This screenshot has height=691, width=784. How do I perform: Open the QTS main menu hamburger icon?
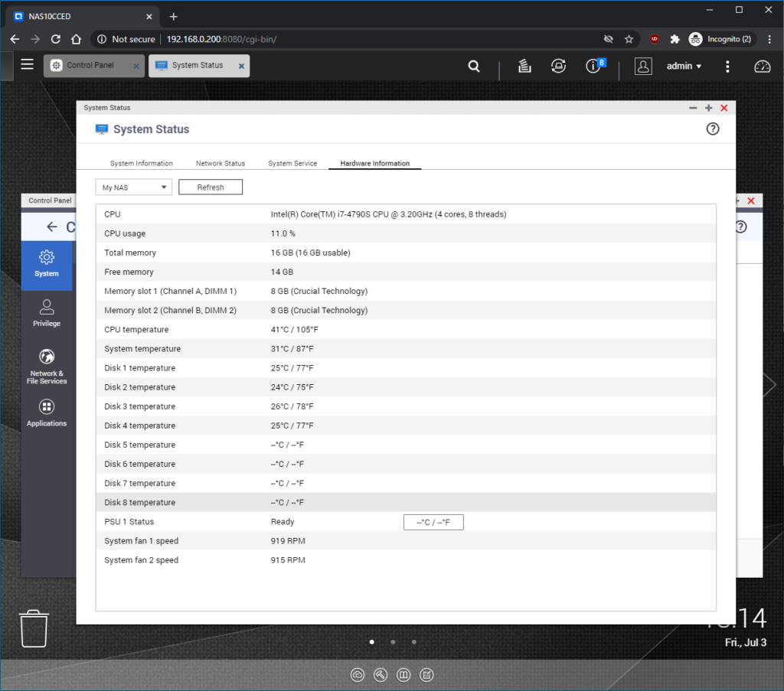(x=27, y=65)
